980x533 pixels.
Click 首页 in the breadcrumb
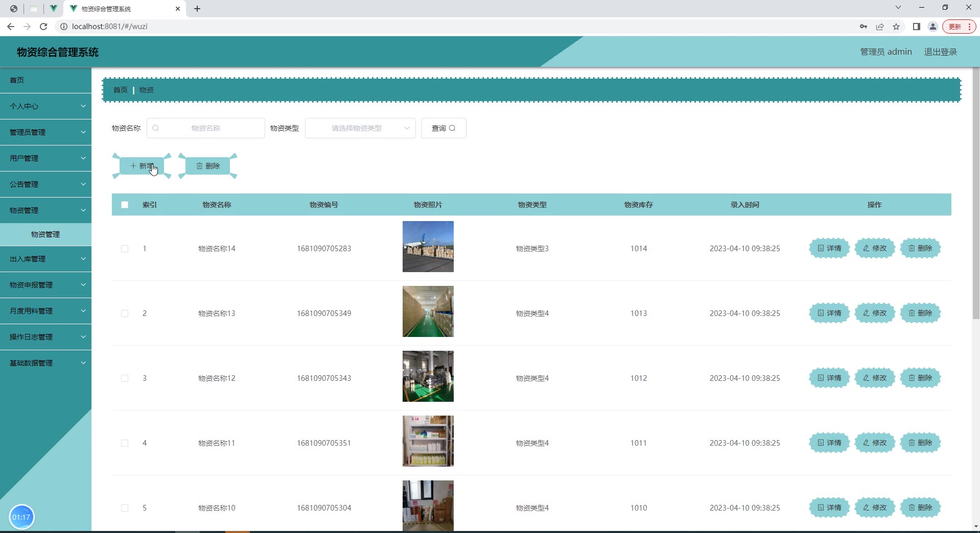pyautogui.click(x=121, y=90)
